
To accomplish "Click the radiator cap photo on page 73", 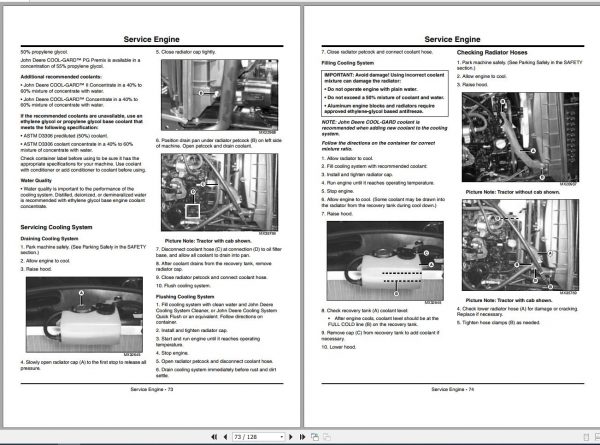I will pos(84,315).
